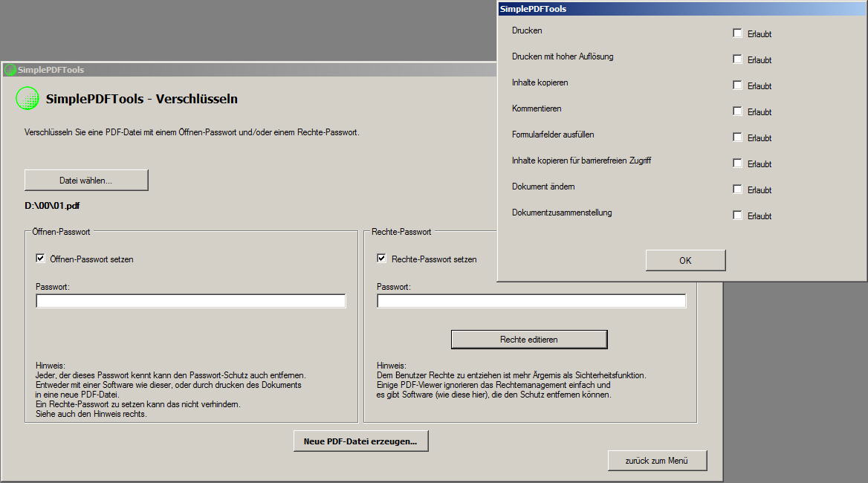Uncheck Öffnen-Passwort setzen
The height and width of the screenshot is (483, 868).
(40, 259)
